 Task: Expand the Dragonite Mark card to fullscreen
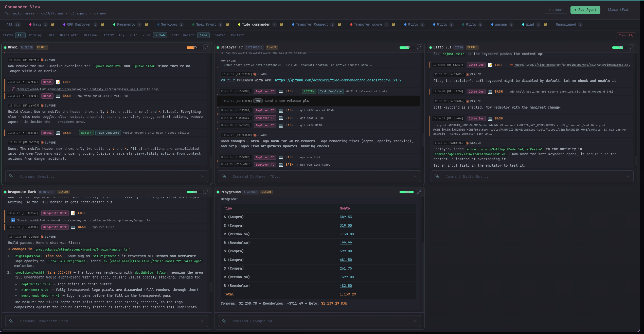click(x=206, y=192)
